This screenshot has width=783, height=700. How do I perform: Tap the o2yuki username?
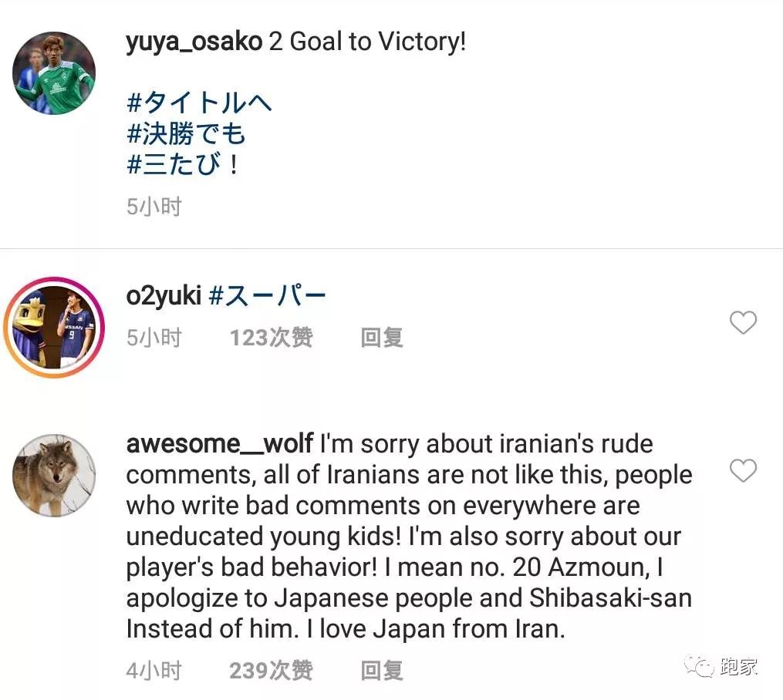pyautogui.click(x=164, y=296)
